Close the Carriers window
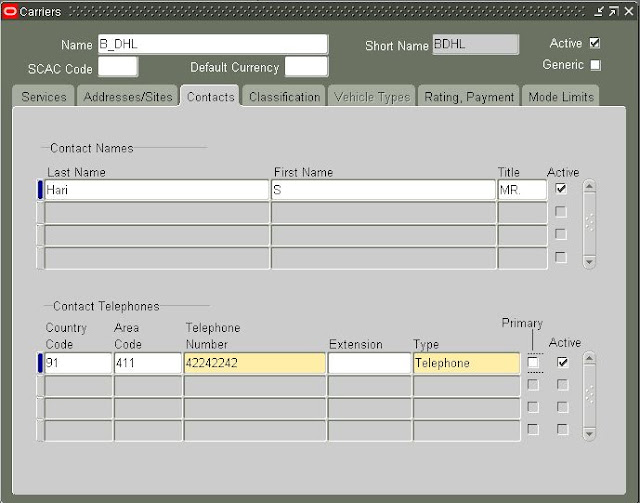 pyautogui.click(x=629, y=11)
